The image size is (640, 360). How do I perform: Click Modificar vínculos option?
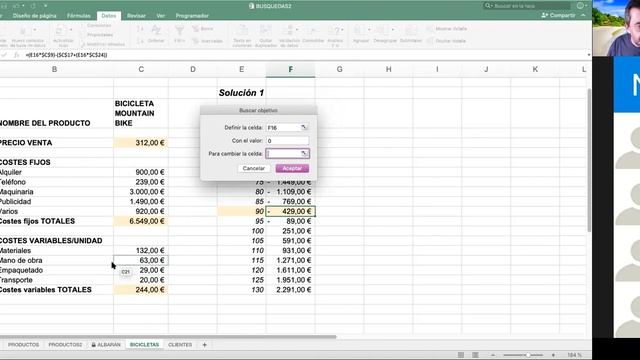[x=102, y=44]
